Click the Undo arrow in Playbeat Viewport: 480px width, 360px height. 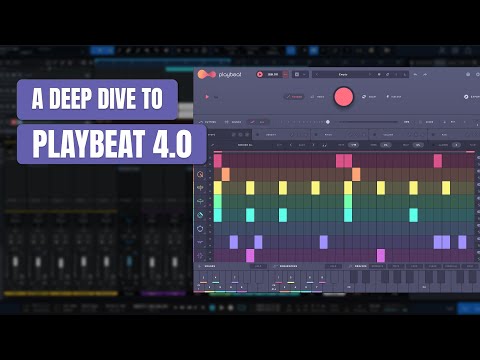pos(415,74)
